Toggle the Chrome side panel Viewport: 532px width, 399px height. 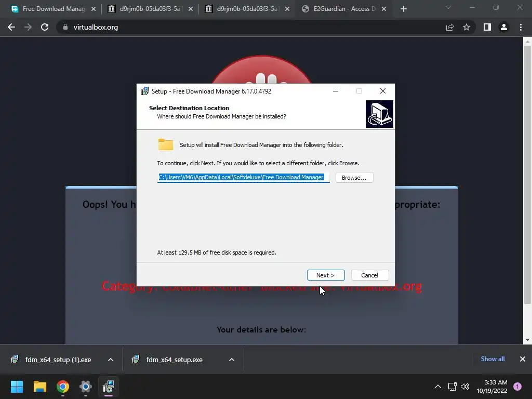(487, 27)
